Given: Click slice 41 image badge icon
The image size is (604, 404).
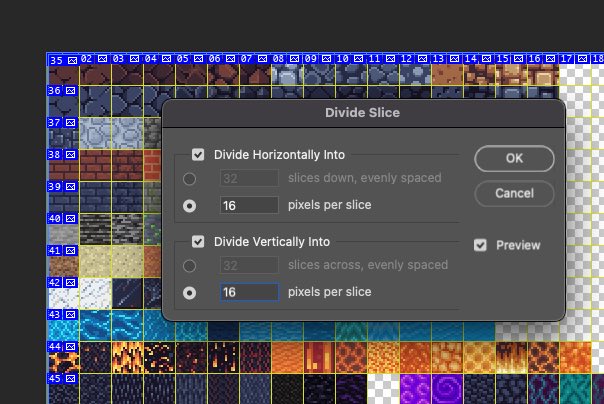Looking at the screenshot, I should pos(70,250).
